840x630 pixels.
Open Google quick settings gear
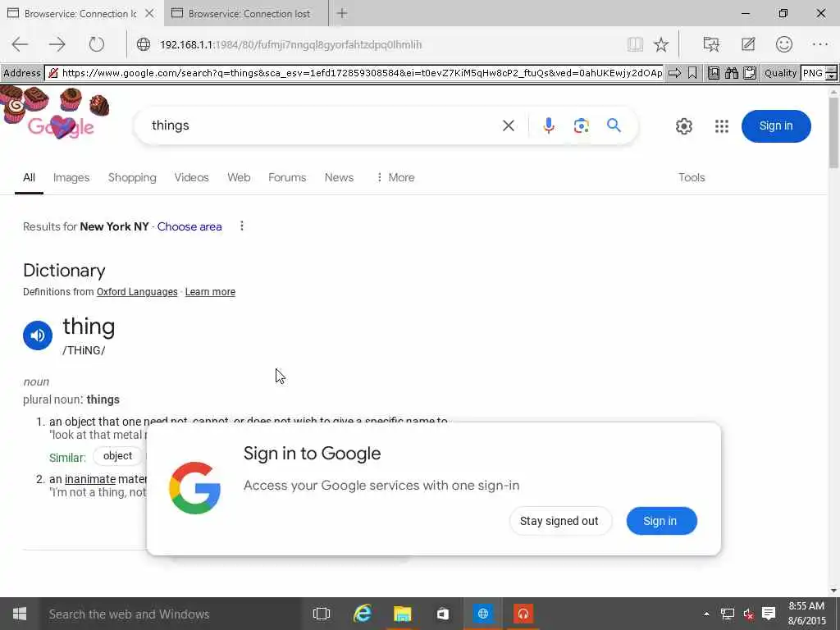pos(683,126)
